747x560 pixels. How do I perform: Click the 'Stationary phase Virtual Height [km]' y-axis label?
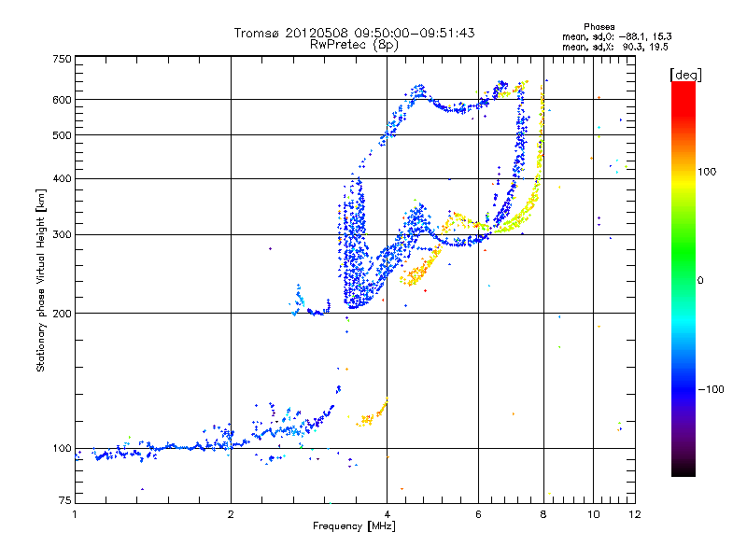tap(40, 281)
